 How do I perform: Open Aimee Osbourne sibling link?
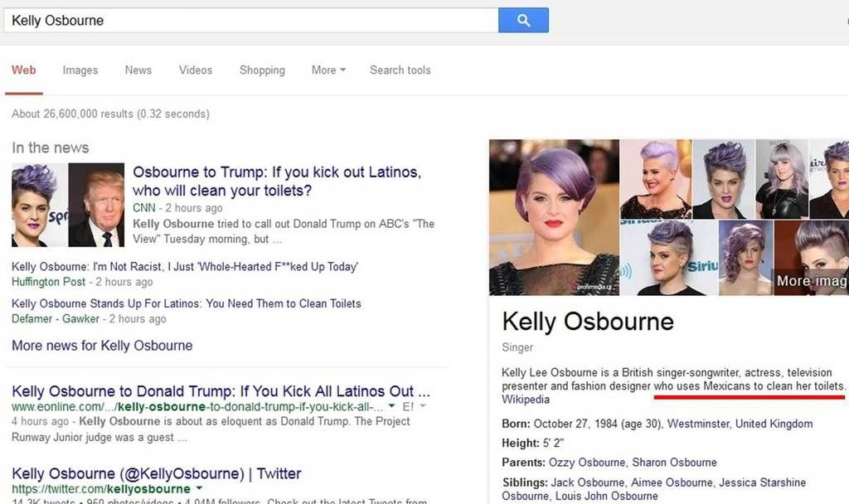coord(672,482)
